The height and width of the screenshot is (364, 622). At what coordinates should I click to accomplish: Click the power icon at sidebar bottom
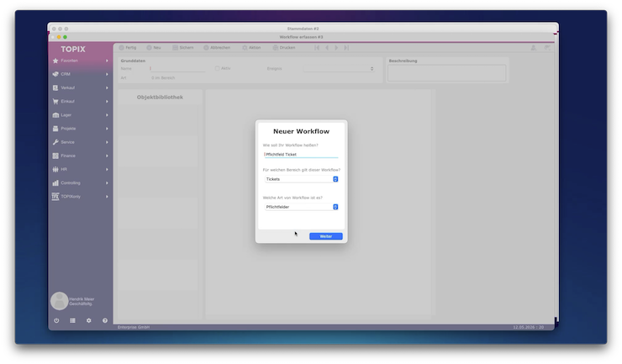(x=56, y=320)
